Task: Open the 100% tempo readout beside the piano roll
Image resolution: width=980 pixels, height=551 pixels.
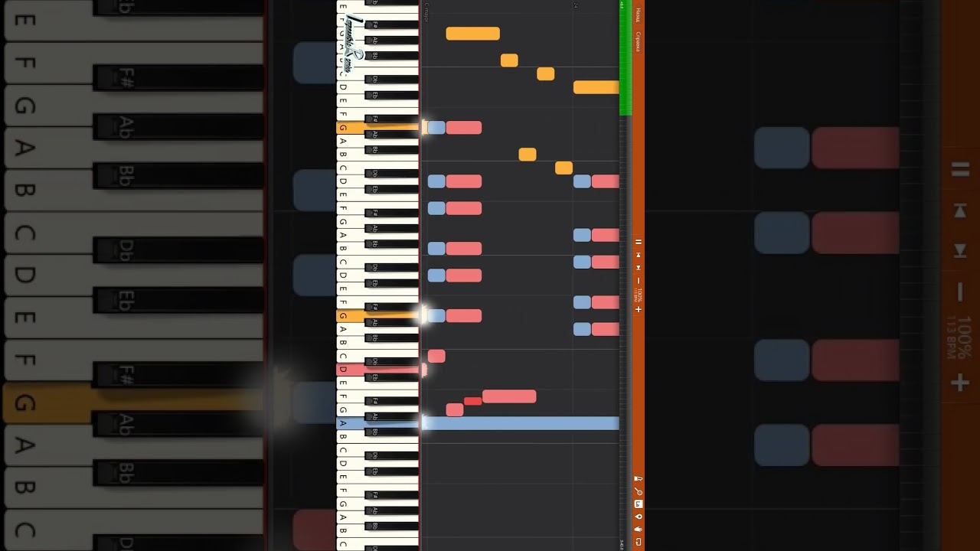Action: 640,295
